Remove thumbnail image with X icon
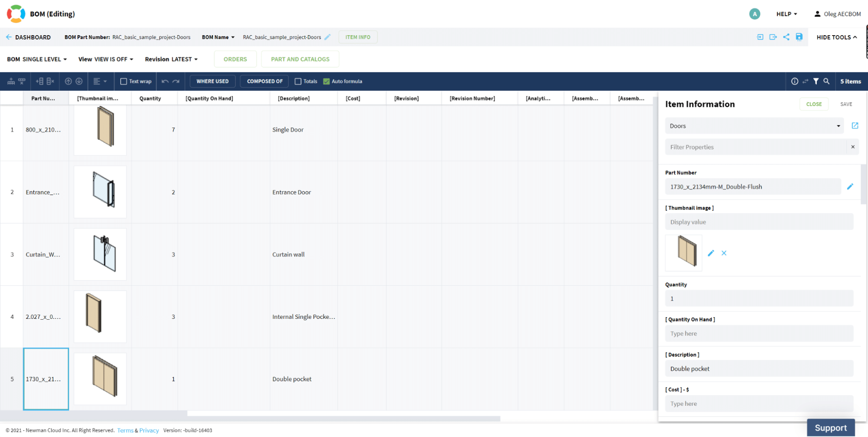 click(724, 253)
